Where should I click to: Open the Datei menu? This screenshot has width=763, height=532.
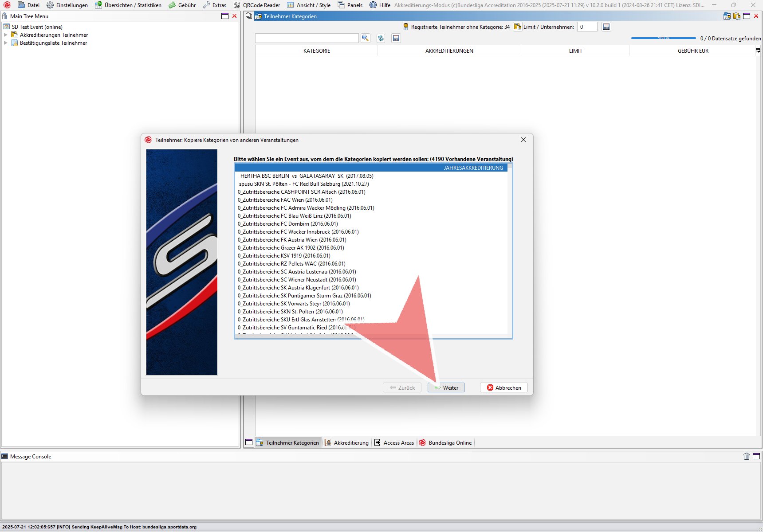click(28, 5)
